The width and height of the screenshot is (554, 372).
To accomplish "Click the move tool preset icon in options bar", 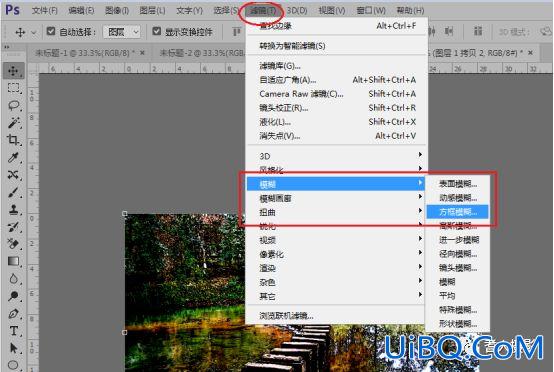I will pyautogui.click(x=20, y=32).
